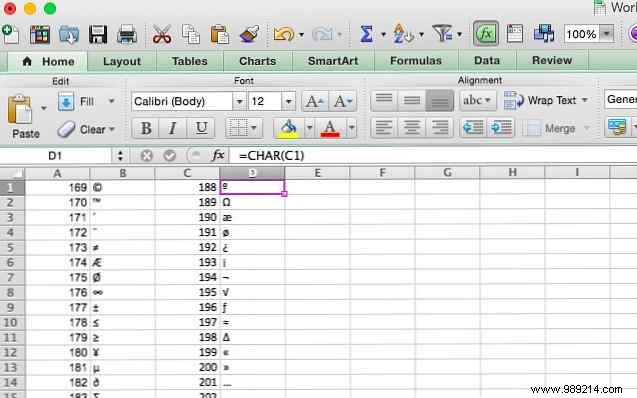This screenshot has height=398, width=637.
Task: Decrease font size with the A down icon
Action: [343, 101]
